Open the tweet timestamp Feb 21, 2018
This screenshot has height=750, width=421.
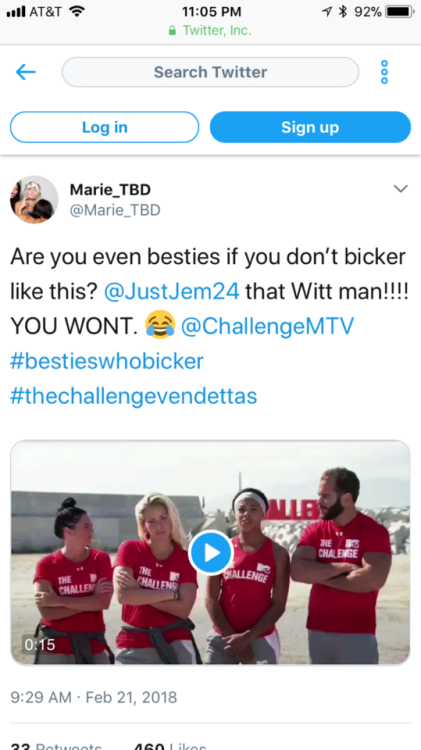131,697
